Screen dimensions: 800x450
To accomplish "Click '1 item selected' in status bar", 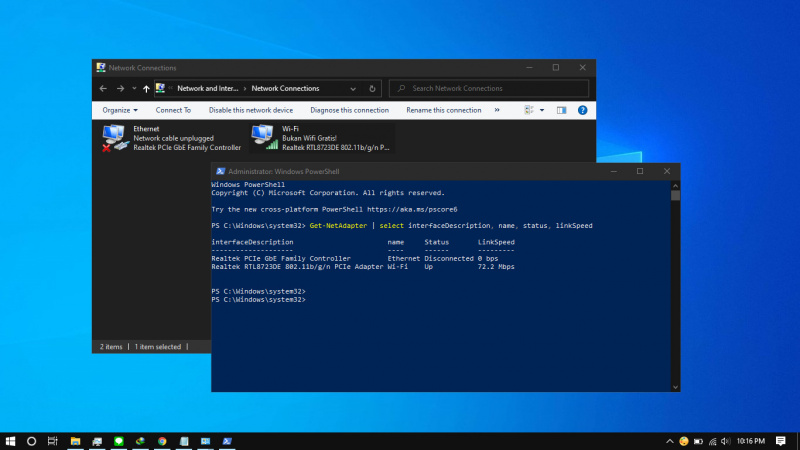I will click(x=158, y=346).
